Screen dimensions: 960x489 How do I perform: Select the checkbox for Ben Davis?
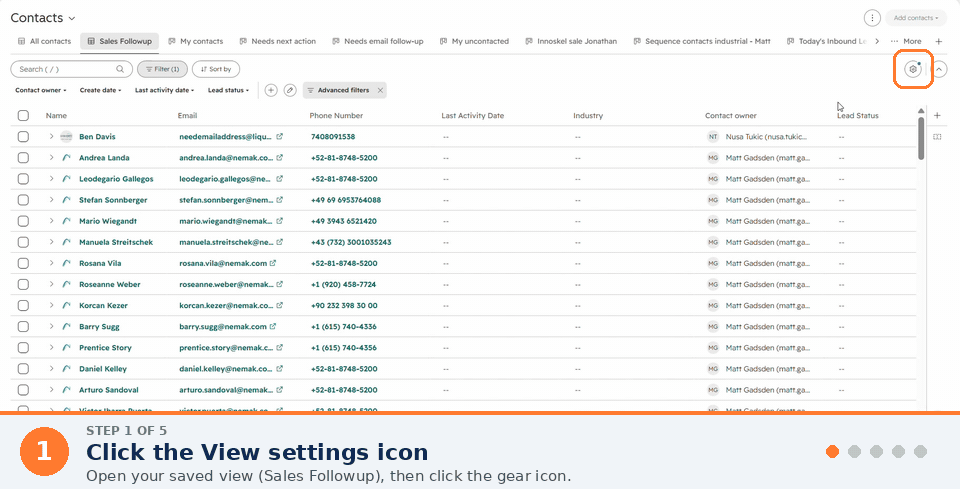tap(23, 136)
